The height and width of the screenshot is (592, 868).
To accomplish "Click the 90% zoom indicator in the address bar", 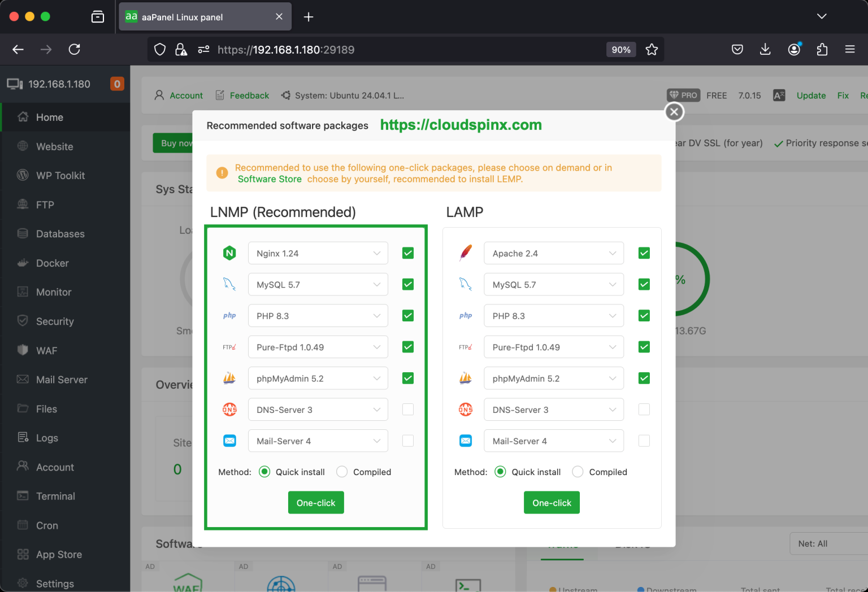I will [x=620, y=49].
